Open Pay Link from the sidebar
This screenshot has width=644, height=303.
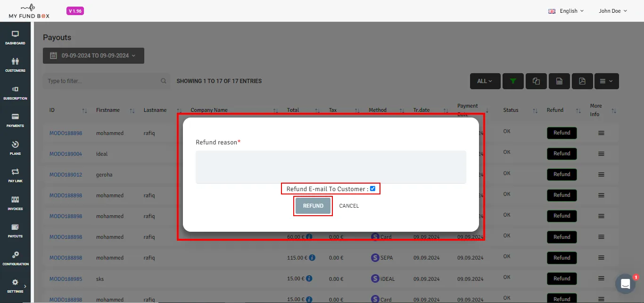coord(15,175)
